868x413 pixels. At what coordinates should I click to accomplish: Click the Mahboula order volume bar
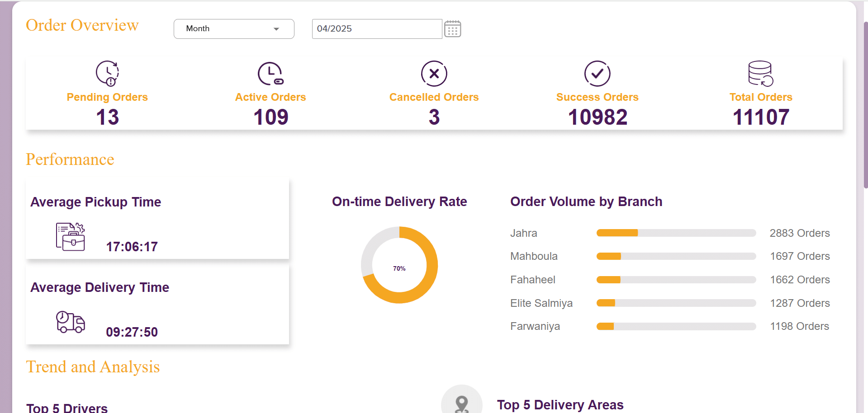click(676, 257)
